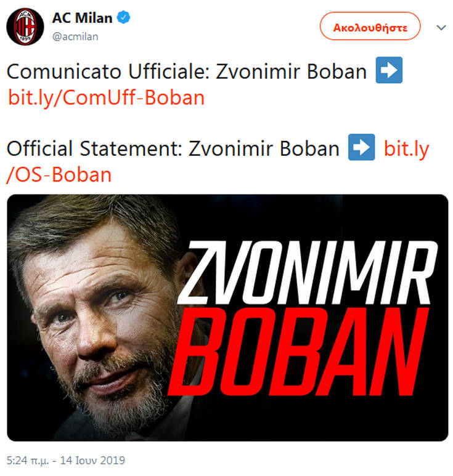Open the bit.ly/ComUff-Boban link
Viewport: 453px width, 476px height.
pos(106,98)
